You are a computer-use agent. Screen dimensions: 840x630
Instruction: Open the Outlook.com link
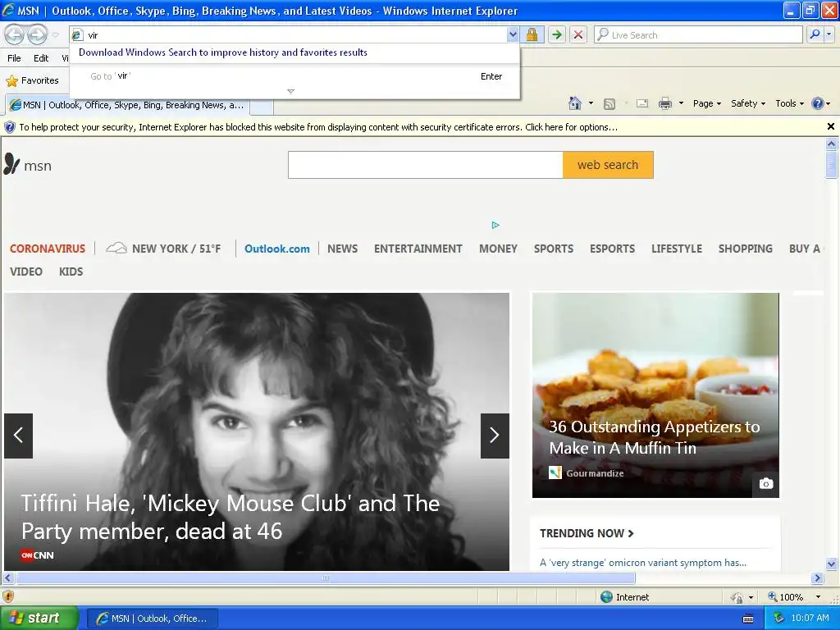(277, 249)
